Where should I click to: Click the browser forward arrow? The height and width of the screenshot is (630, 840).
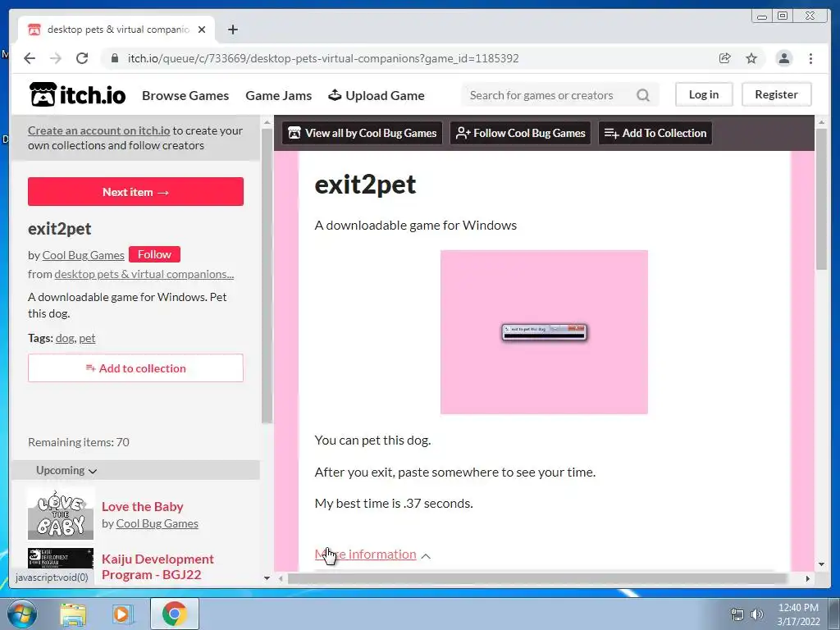pos(56,58)
